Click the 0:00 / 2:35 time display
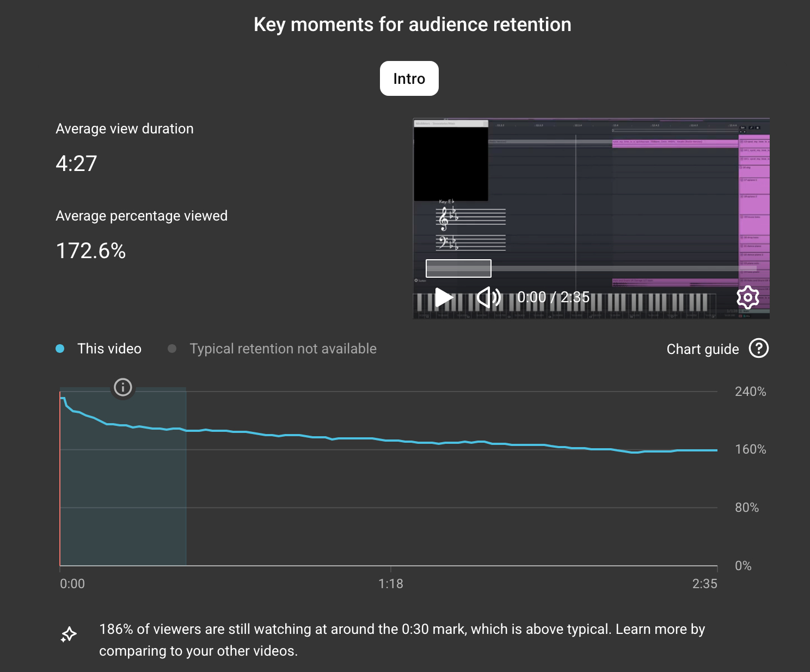The image size is (810, 672). [x=553, y=297]
